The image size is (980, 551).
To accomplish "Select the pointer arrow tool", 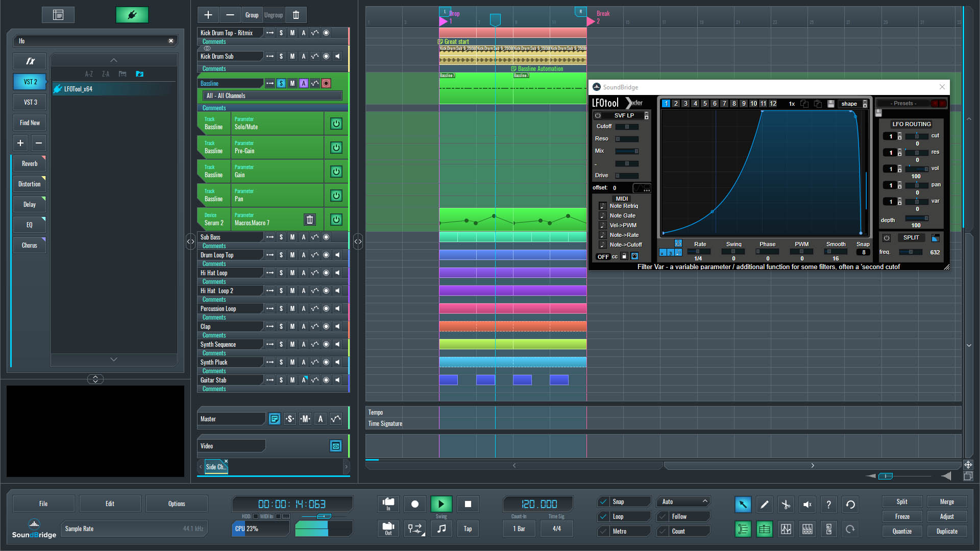I will coord(743,505).
